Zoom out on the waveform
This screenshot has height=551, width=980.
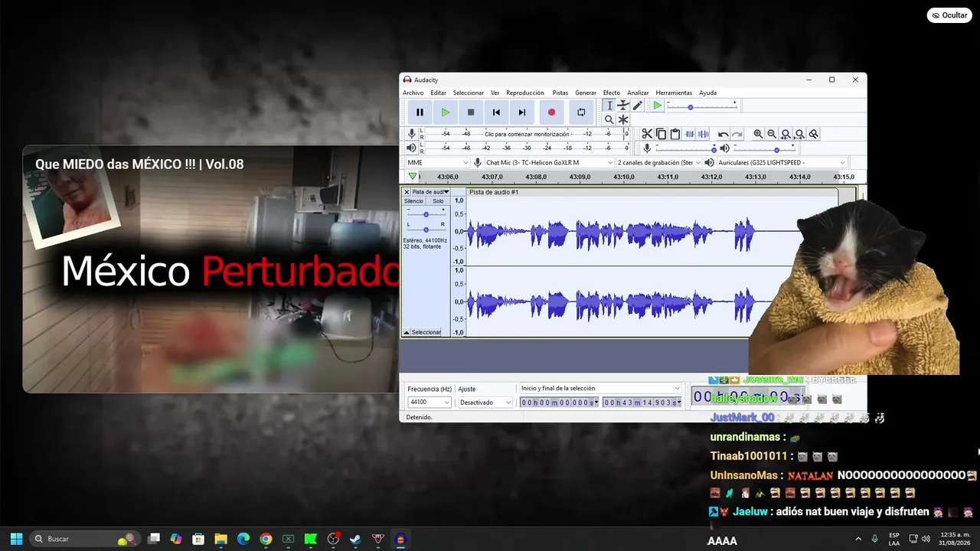(772, 134)
